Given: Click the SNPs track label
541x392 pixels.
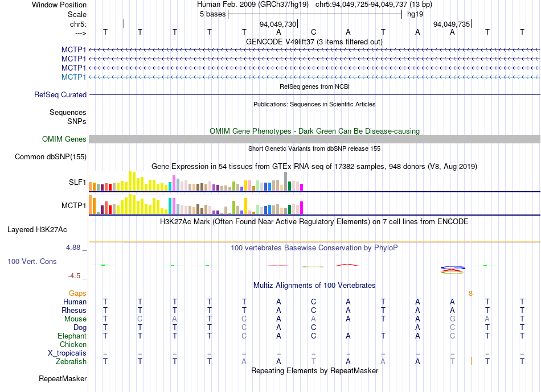Looking at the screenshot, I should pyautogui.click(x=77, y=121).
